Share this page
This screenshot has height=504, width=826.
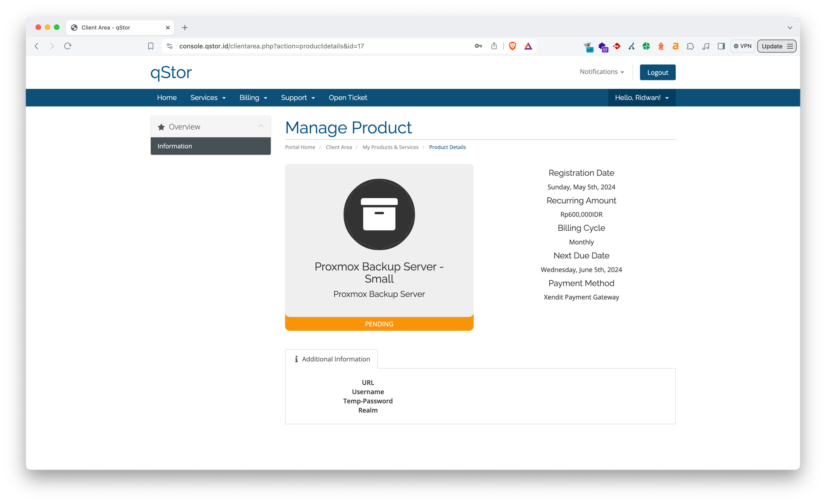click(x=494, y=46)
